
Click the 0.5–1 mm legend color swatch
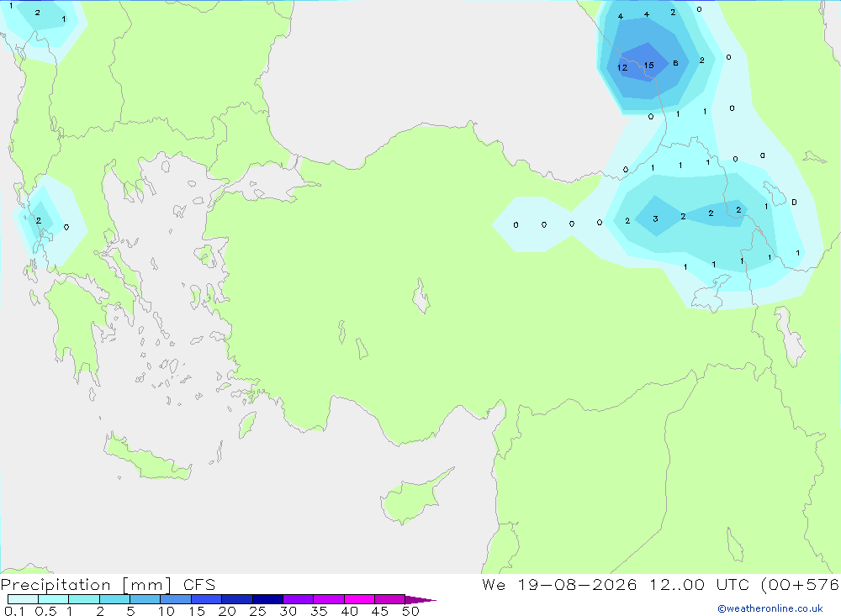pos(54,599)
